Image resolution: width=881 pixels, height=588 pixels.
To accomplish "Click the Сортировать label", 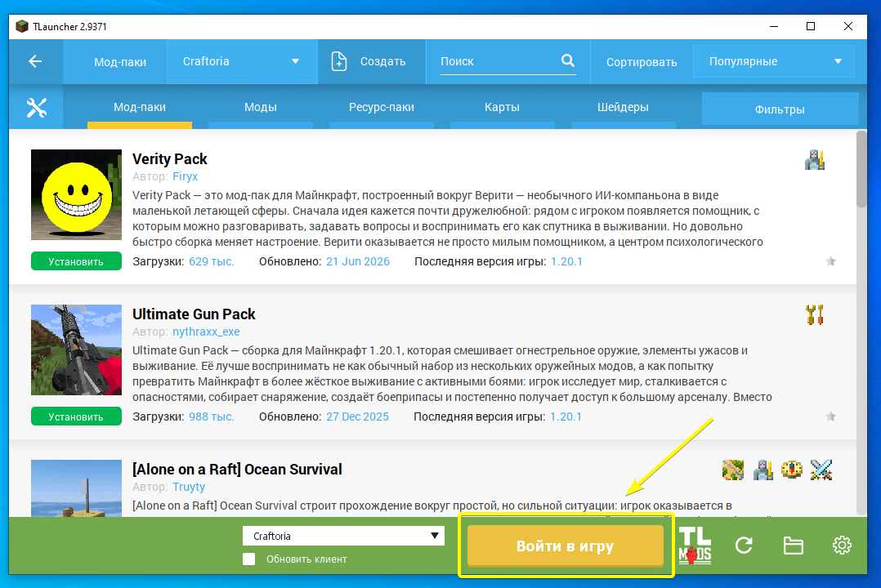I will [641, 62].
